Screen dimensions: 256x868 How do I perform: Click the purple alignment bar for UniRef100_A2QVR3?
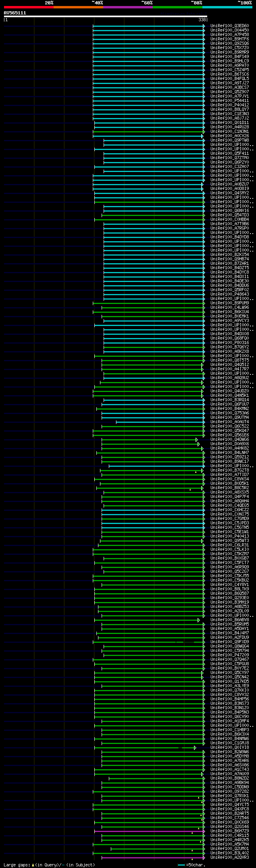pos(153,858)
